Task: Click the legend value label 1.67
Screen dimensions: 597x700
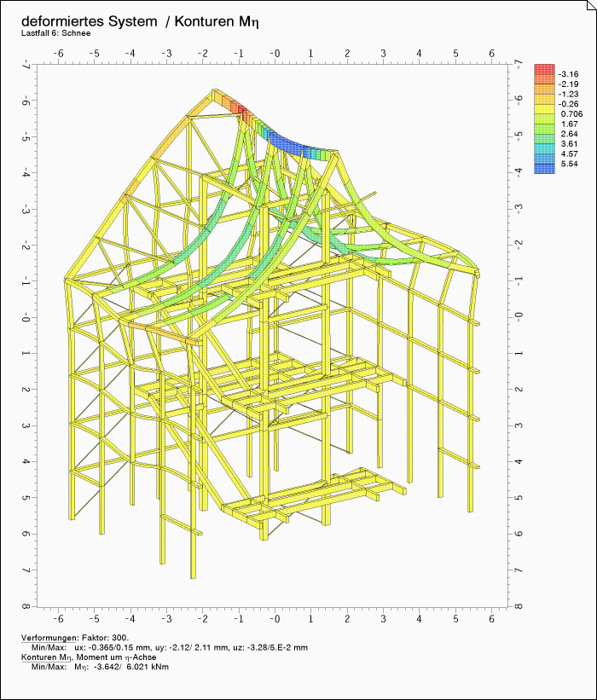Action: click(571, 124)
